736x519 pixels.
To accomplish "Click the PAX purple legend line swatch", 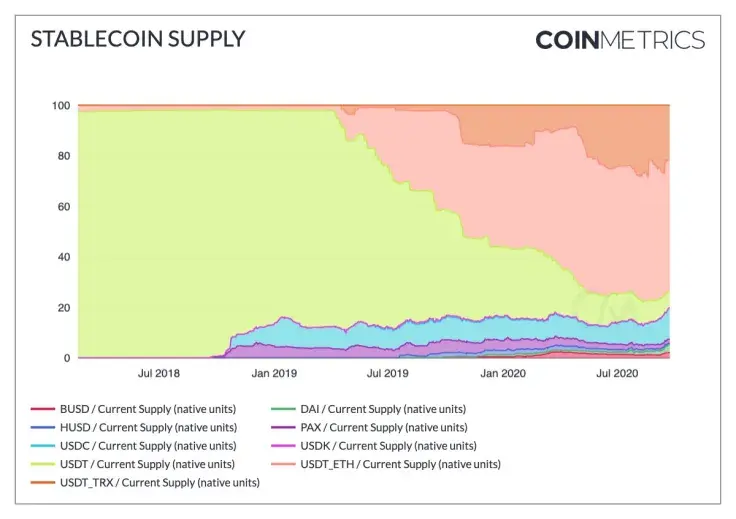I will click(x=284, y=427).
